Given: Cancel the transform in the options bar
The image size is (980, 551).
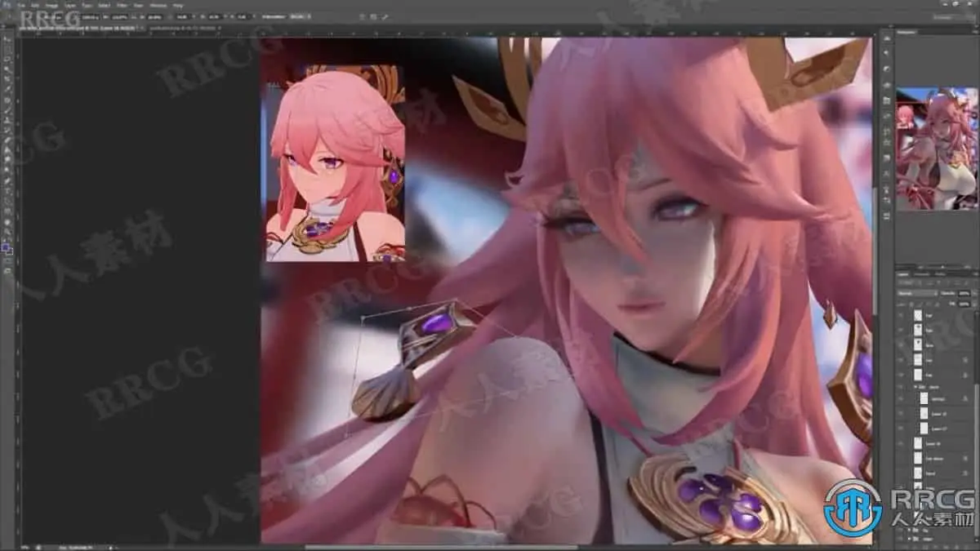Looking at the screenshot, I should pyautogui.click(x=373, y=17).
